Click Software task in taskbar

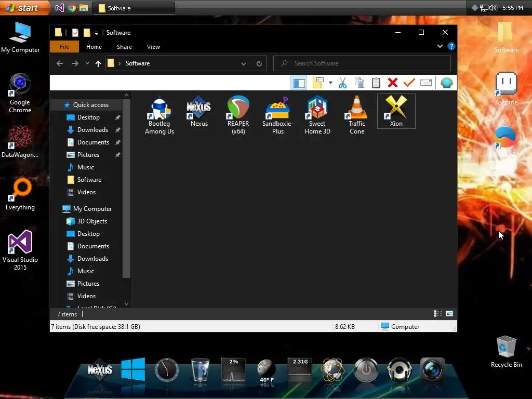pos(134,8)
